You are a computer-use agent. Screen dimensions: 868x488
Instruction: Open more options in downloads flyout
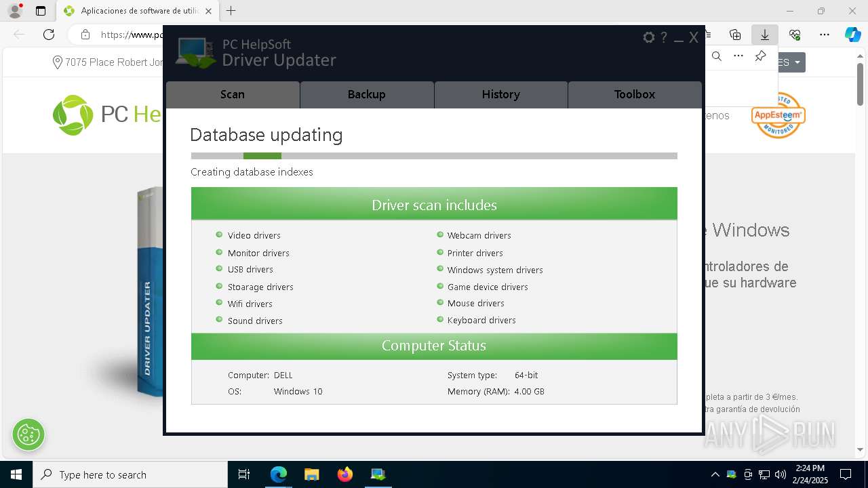tap(738, 56)
